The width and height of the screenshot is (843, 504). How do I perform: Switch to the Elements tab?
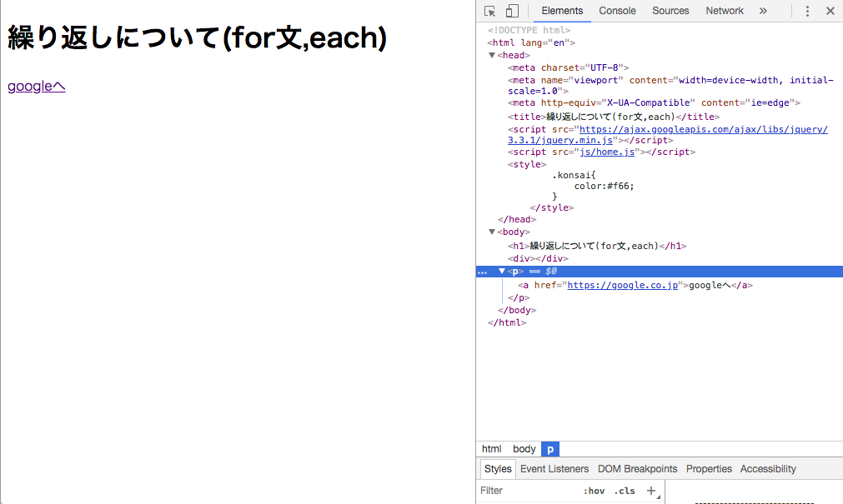click(x=562, y=11)
